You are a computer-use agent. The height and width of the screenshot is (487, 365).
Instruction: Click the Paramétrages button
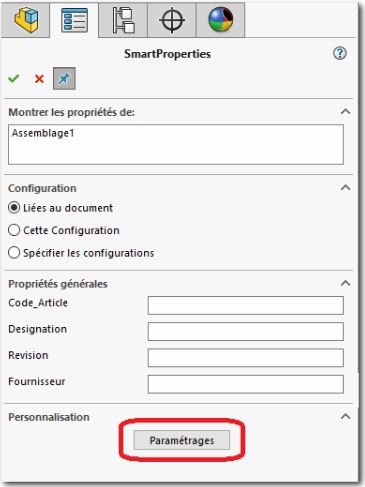pyautogui.click(x=182, y=440)
